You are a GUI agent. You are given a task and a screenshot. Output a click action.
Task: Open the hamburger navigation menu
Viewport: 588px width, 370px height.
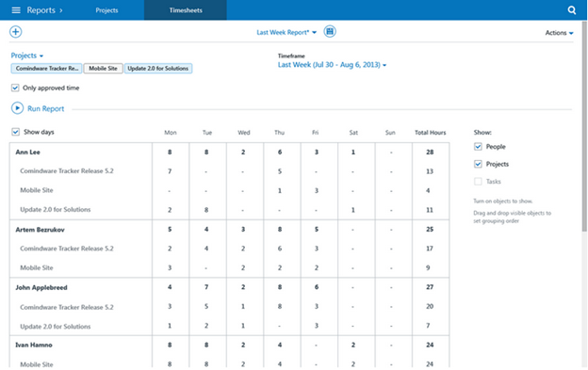tap(16, 10)
